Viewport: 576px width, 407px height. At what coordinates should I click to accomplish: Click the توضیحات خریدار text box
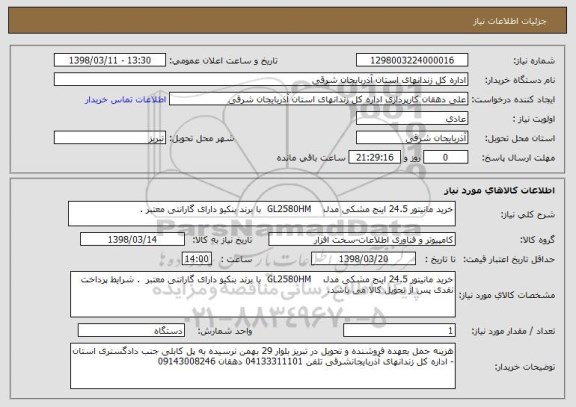pyautogui.click(x=263, y=366)
